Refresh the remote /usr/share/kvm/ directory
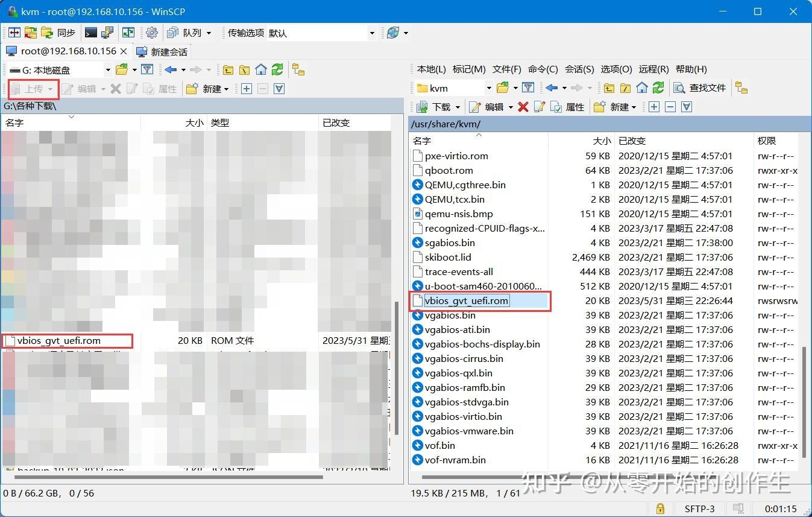The width and height of the screenshot is (812, 517). pos(658,88)
